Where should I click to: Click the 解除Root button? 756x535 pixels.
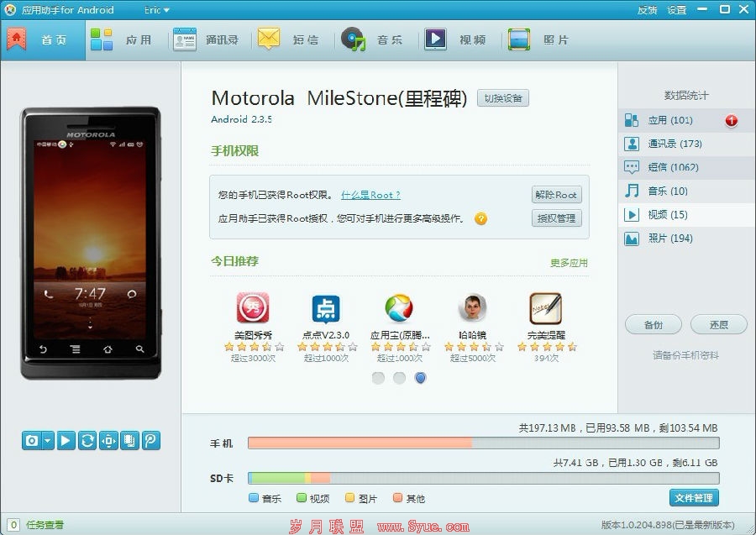[556, 195]
